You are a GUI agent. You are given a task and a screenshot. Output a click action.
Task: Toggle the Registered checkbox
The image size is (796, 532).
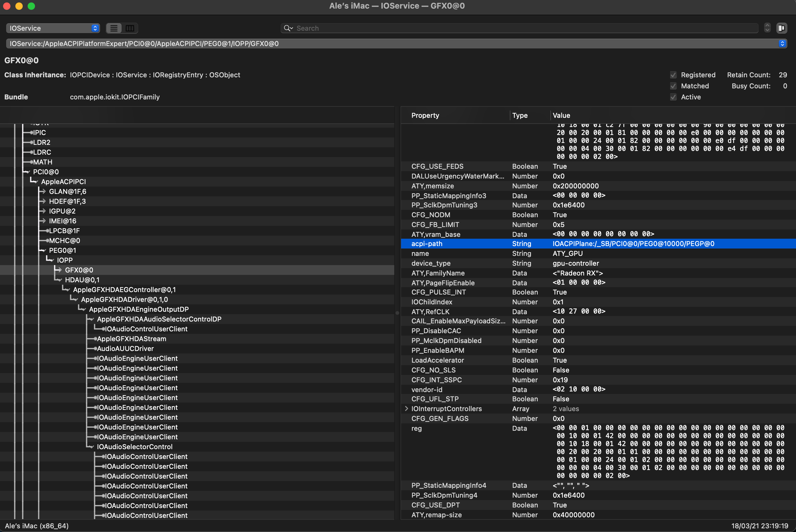pyautogui.click(x=673, y=75)
